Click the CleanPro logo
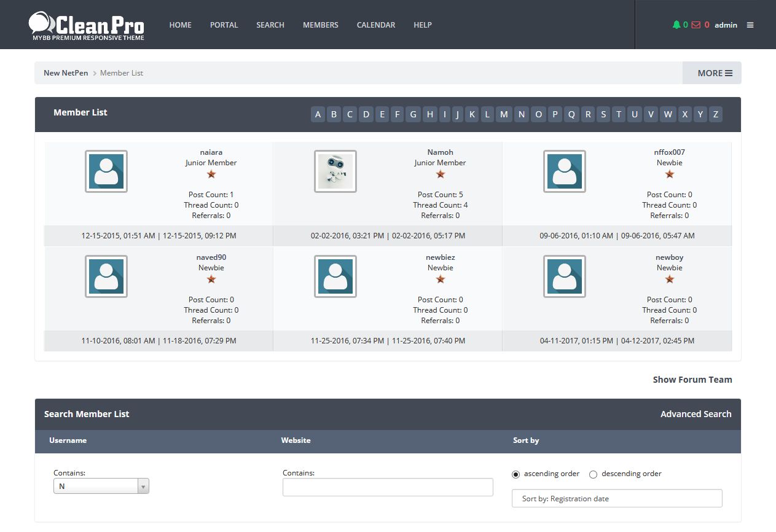The image size is (776, 532). [87, 26]
